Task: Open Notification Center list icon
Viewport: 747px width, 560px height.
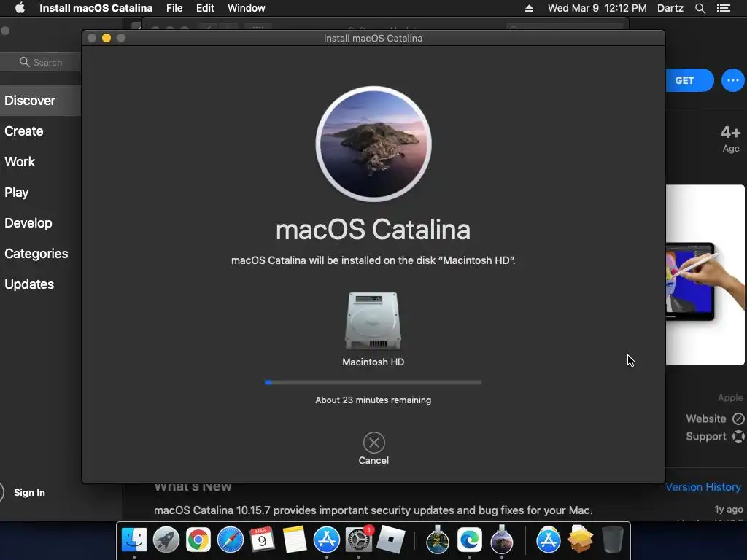Action: pyautogui.click(x=723, y=8)
